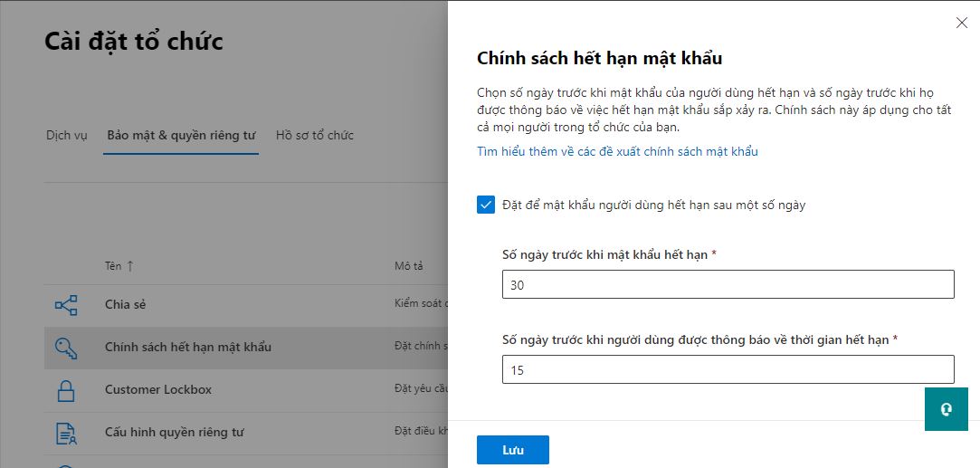Close the Chính sách hết hạn mật khẩu panel

(x=961, y=24)
